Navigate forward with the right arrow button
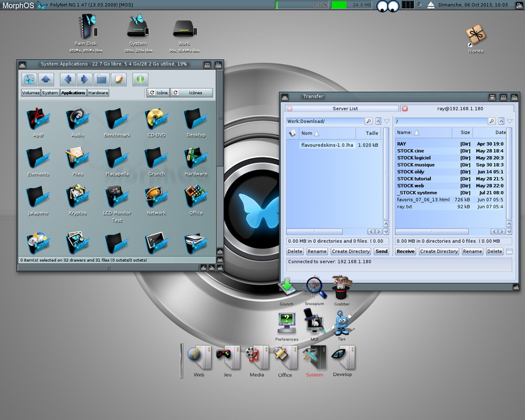The width and height of the screenshot is (525, 420). click(85, 79)
